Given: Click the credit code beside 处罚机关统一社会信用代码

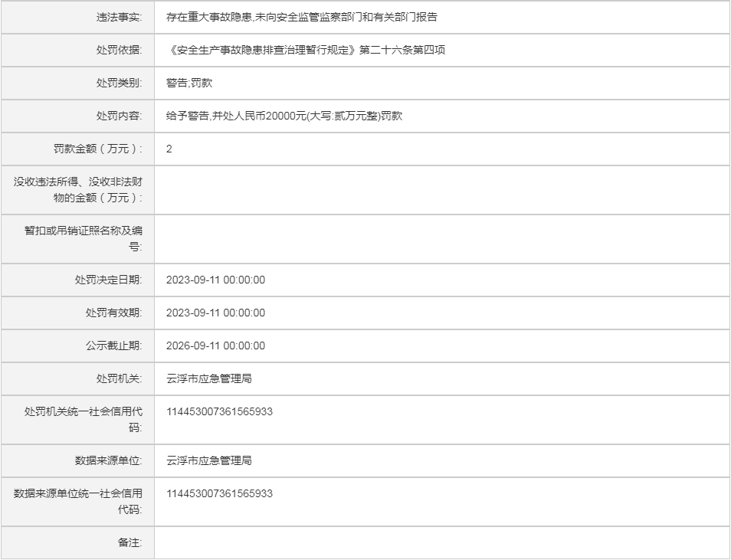Looking at the screenshot, I should 219,411.
